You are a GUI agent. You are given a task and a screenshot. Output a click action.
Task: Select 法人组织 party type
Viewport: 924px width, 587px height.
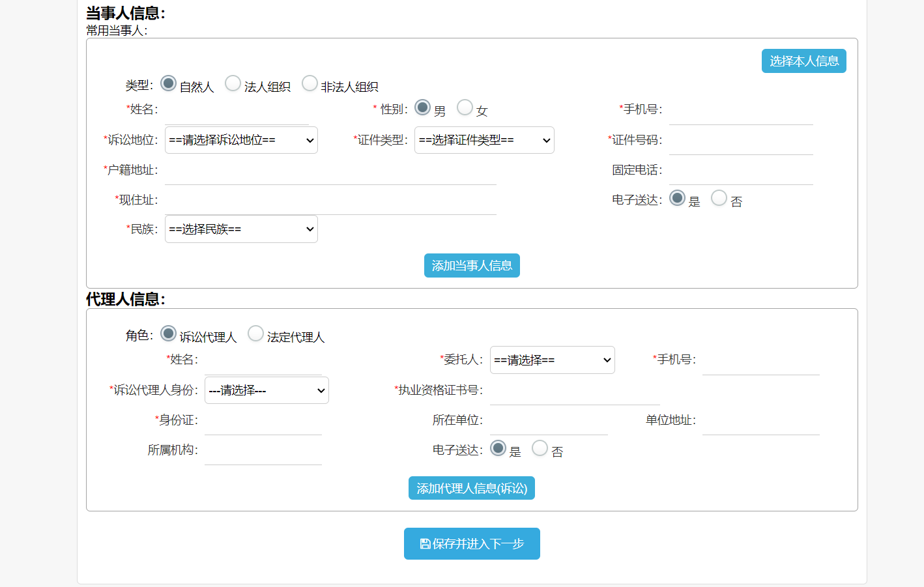[x=233, y=83]
